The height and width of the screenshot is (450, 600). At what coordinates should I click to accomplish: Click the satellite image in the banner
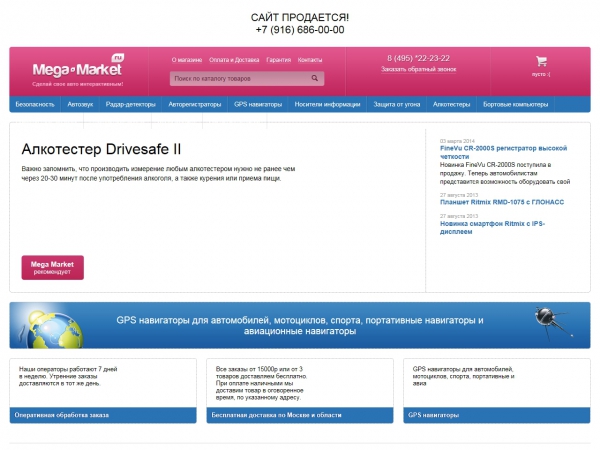pyautogui.click(x=553, y=323)
